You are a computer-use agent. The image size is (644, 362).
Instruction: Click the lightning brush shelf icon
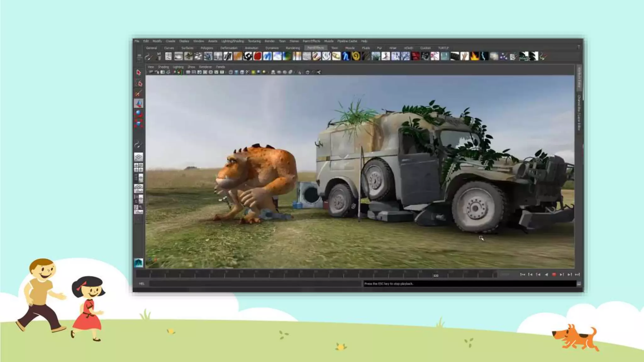[x=484, y=56]
